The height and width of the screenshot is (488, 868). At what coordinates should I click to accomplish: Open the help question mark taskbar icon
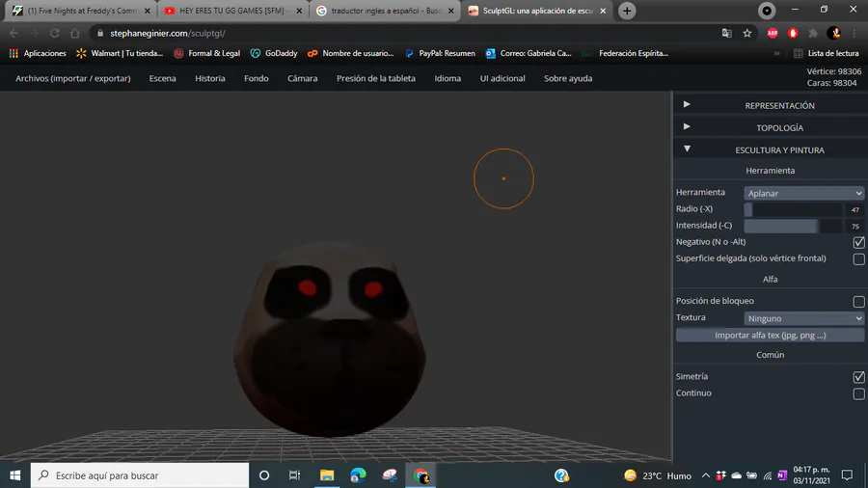(x=561, y=475)
